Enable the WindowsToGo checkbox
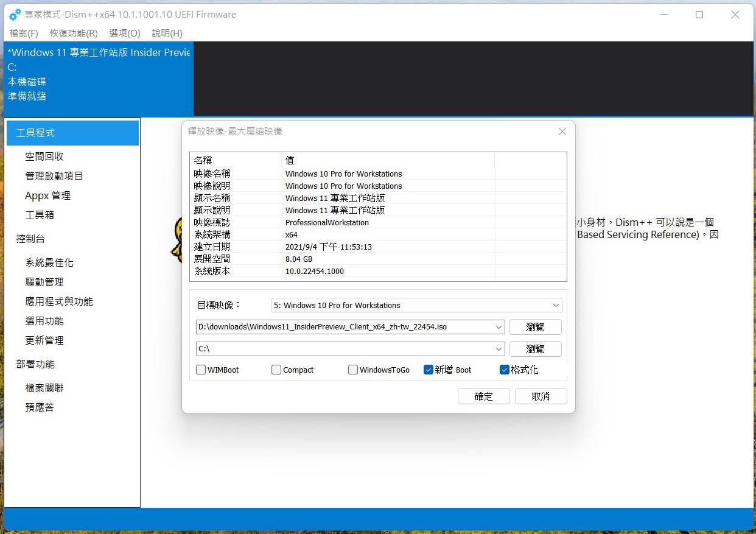Viewport: 756px width, 534px height. [353, 370]
